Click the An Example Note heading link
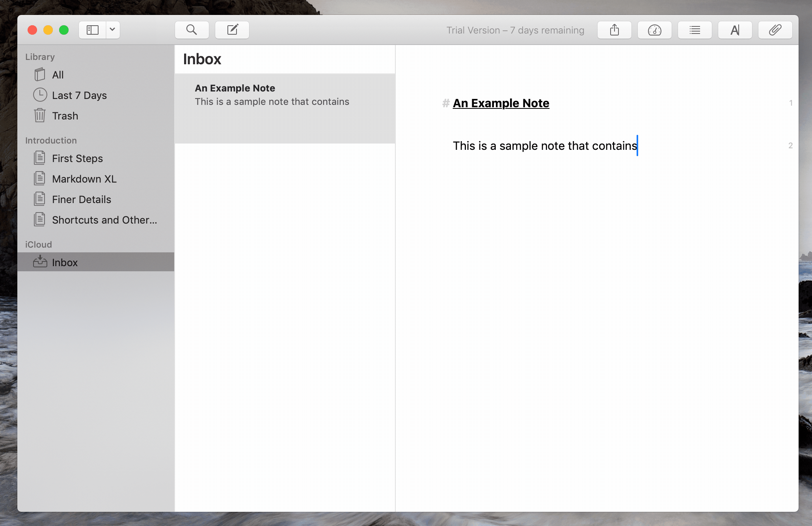The height and width of the screenshot is (526, 812). coord(501,103)
